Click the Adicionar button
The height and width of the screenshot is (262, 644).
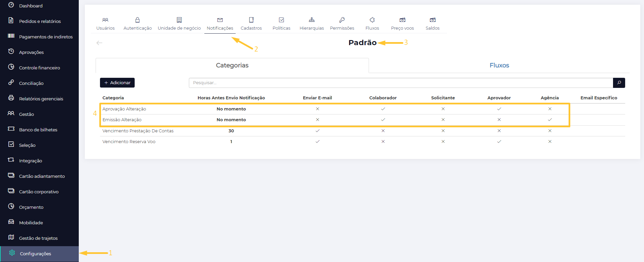[117, 83]
